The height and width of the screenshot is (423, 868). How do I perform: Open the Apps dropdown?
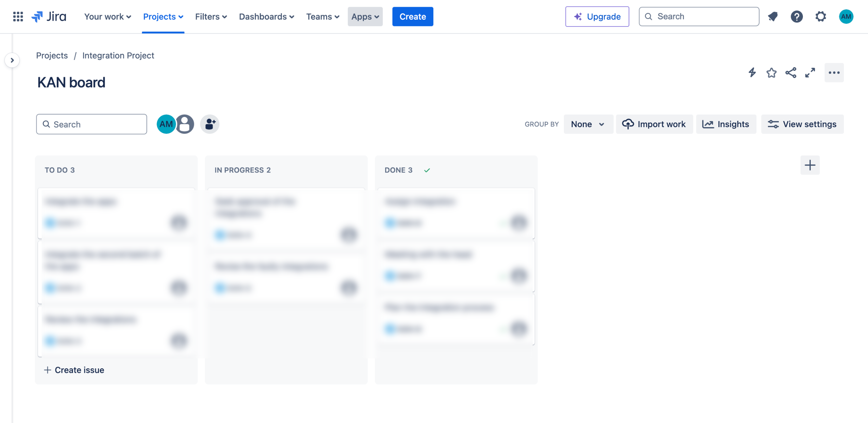coord(365,16)
